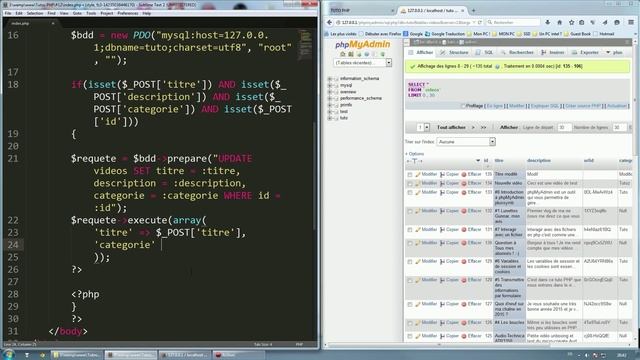Tick the checkbox for row 128
The width and height of the screenshot is (640, 360).
[410, 280]
